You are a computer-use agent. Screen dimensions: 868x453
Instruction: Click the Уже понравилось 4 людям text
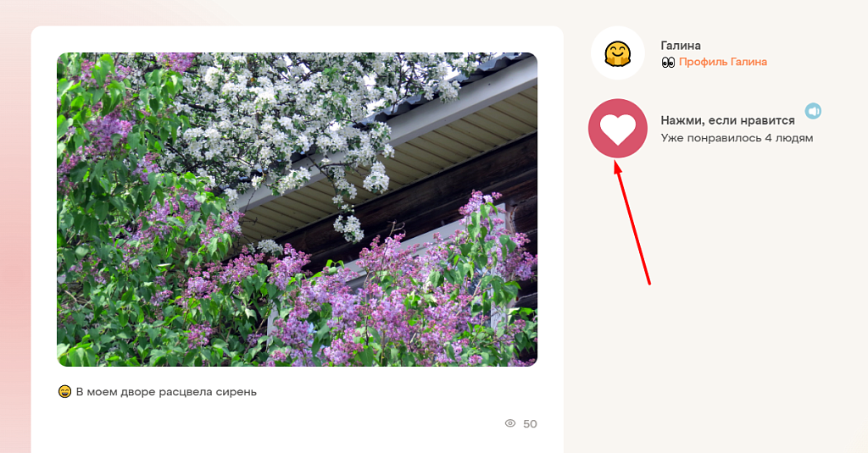tap(737, 138)
